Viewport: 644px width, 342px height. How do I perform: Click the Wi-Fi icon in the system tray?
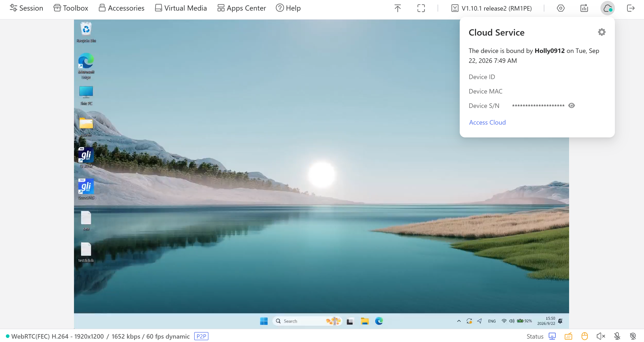pyautogui.click(x=504, y=321)
